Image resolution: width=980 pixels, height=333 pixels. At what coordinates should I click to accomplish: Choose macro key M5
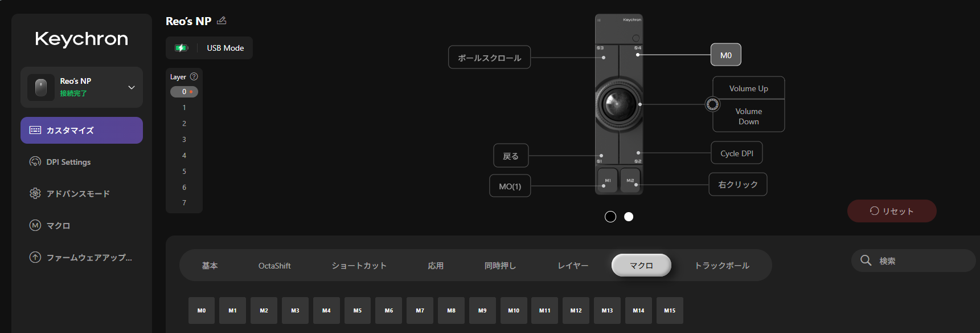pyautogui.click(x=358, y=311)
